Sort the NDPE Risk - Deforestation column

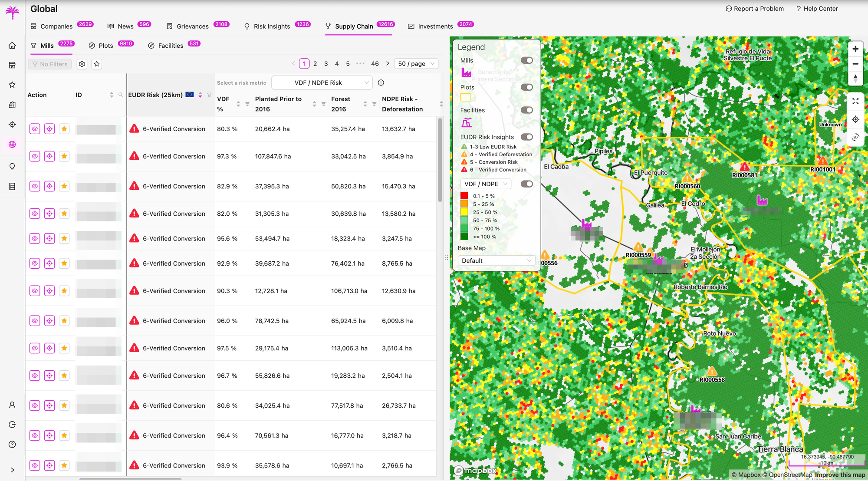(441, 104)
